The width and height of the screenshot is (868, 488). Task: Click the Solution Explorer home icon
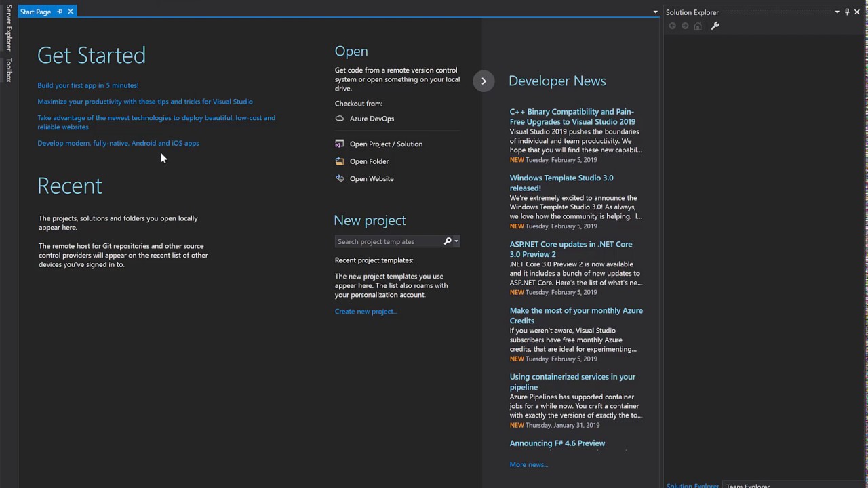tap(698, 26)
